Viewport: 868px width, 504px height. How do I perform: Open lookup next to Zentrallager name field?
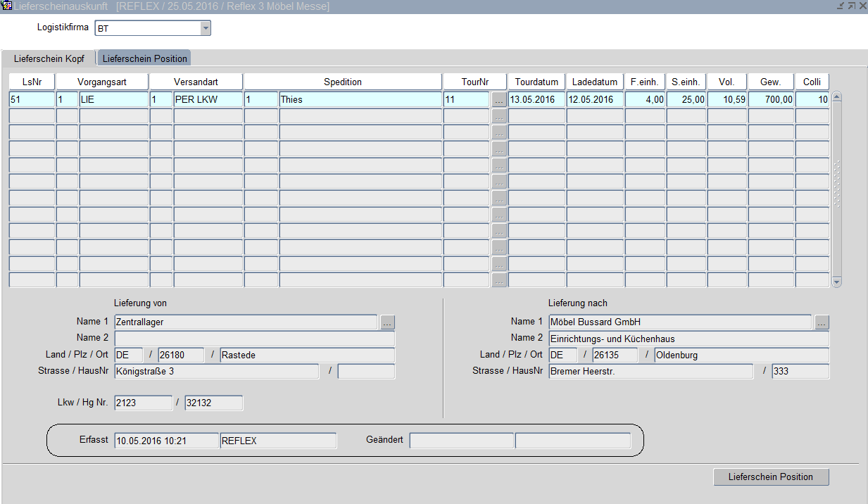pyautogui.click(x=388, y=322)
